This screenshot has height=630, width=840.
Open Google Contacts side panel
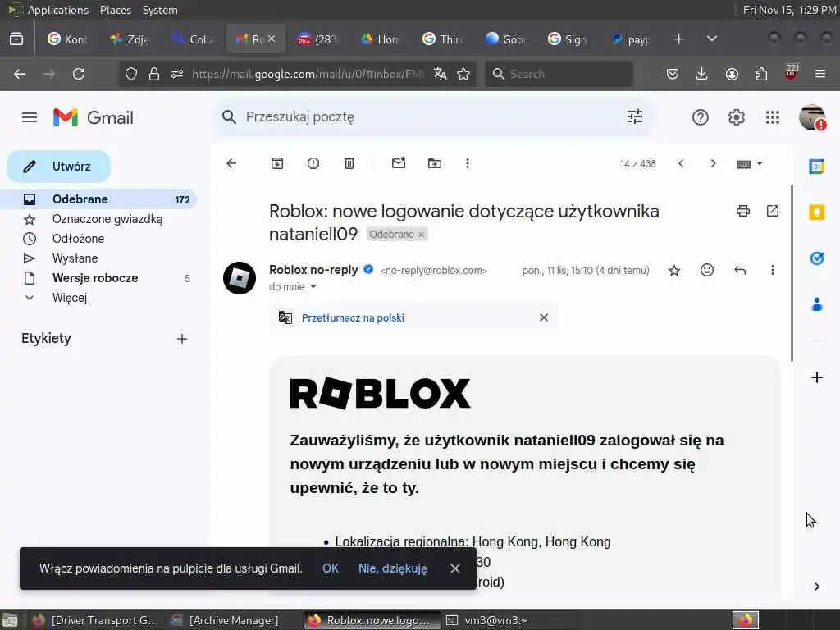point(817,305)
